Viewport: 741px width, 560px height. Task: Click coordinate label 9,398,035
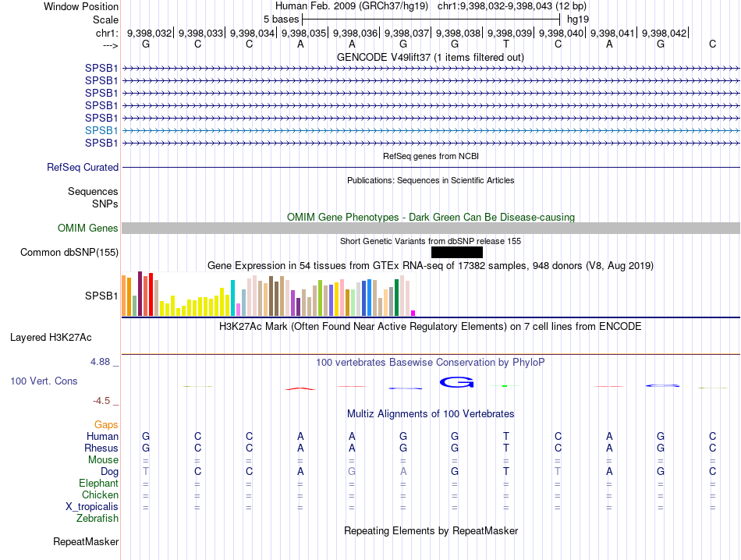pos(304,33)
